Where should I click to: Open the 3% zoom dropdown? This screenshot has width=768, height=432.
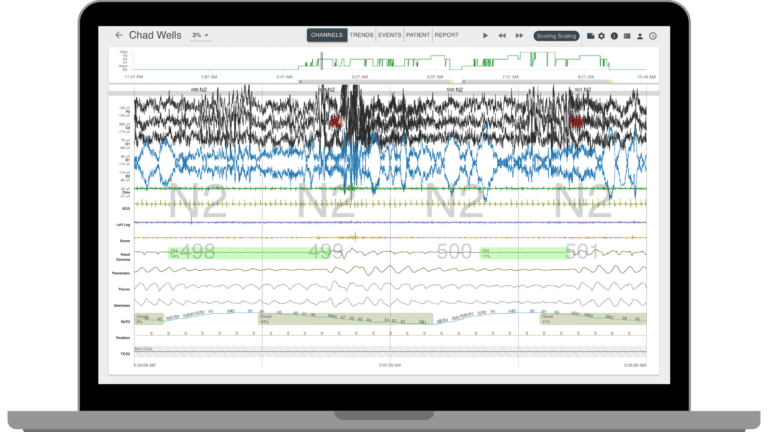201,35
